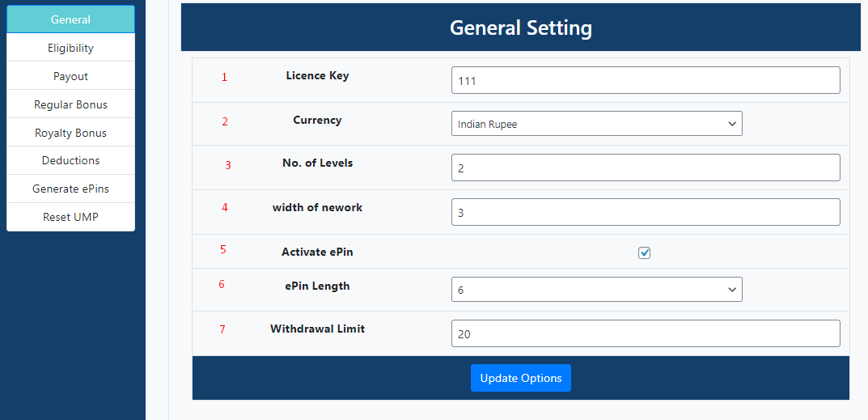Click the ePin Length label text

(x=317, y=286)
